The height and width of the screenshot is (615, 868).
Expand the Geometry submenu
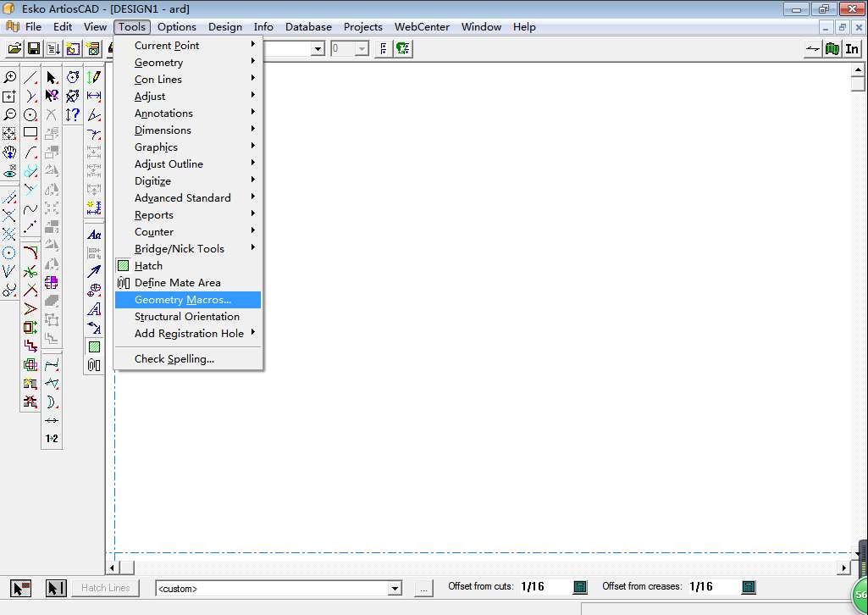pyautogui.click(x=188, y=63)
